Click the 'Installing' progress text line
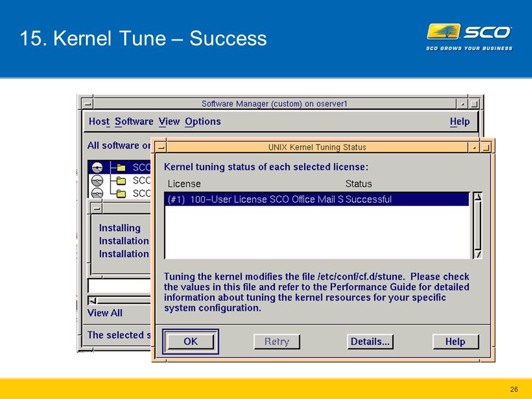532x399 pixels. (x=120, y=228)
